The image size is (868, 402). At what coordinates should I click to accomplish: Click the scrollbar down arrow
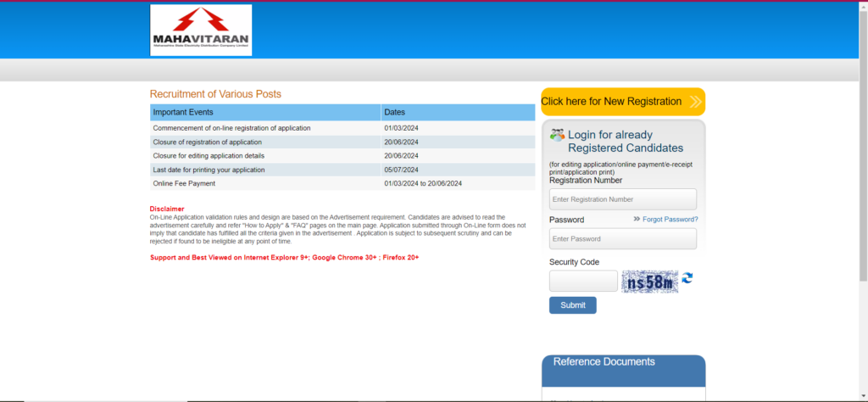(x=863, y=396)
